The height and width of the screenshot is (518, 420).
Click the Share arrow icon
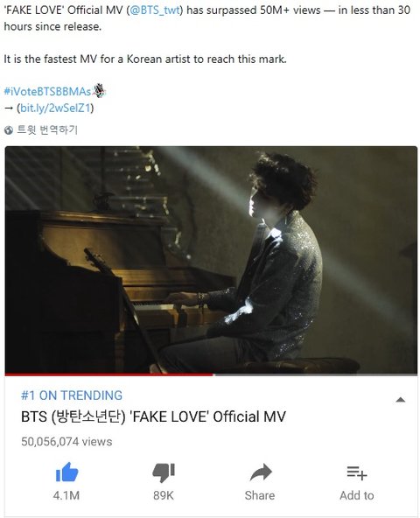(261, 472)
